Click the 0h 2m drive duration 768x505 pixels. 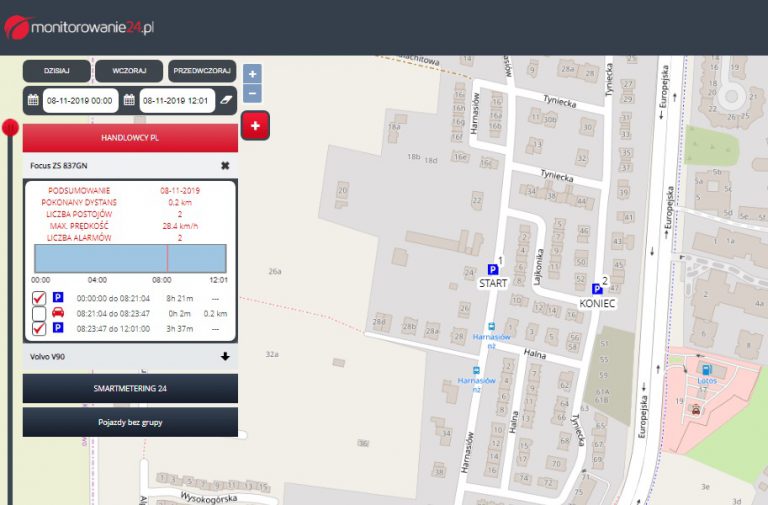tap(179, 313)
